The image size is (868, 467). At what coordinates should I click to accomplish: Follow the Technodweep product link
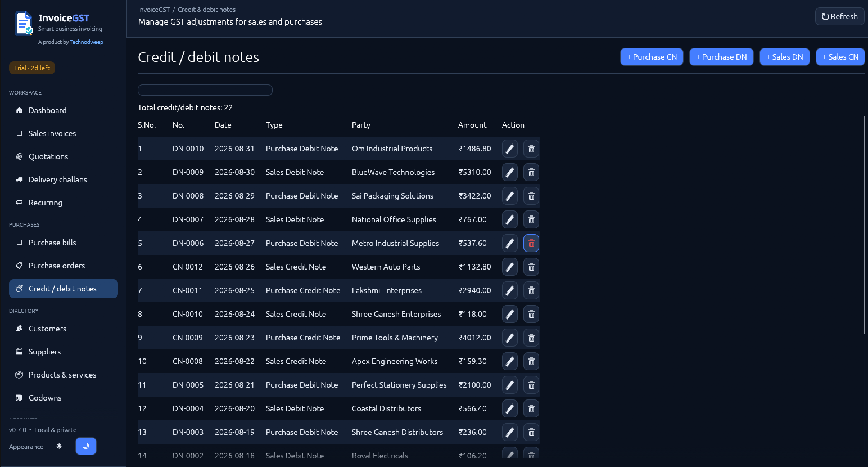pyautogui.click(x=86, y=42)
